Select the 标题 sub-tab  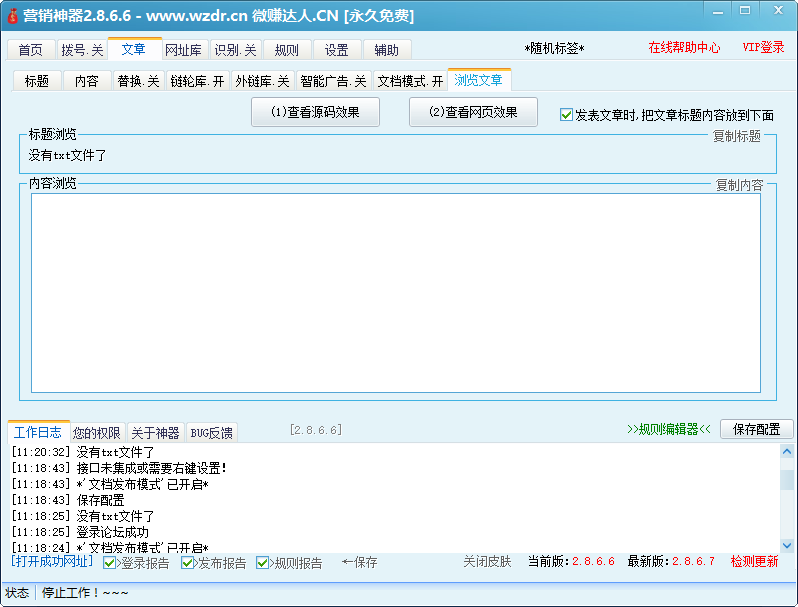pyautogui.click(x=37, y=81)
